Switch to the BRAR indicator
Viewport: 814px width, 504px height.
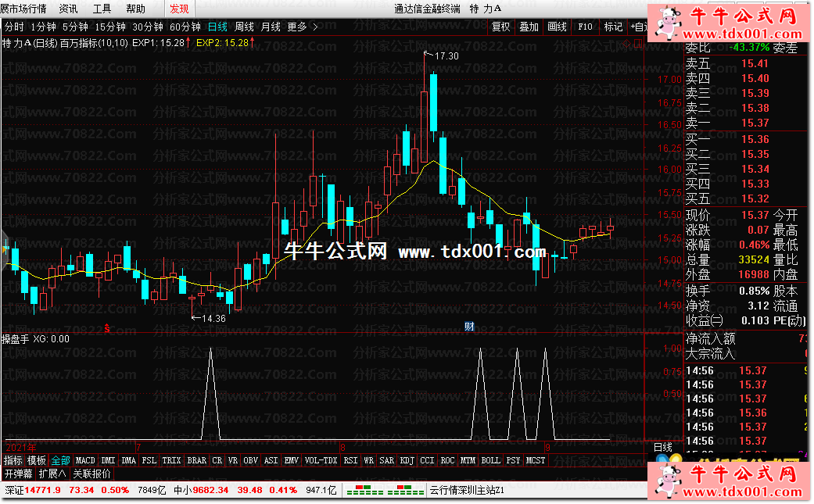coord(197,460)
